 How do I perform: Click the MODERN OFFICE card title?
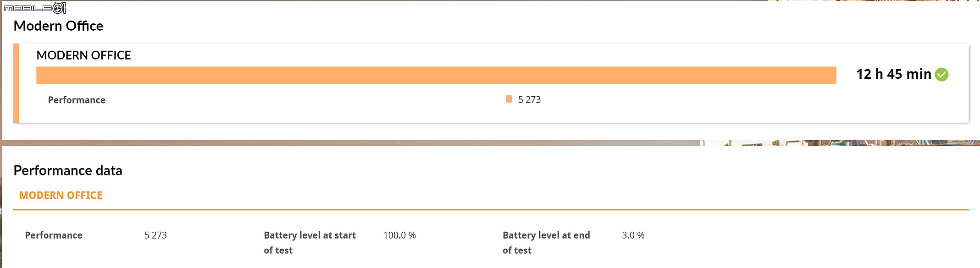coord(83,55)
